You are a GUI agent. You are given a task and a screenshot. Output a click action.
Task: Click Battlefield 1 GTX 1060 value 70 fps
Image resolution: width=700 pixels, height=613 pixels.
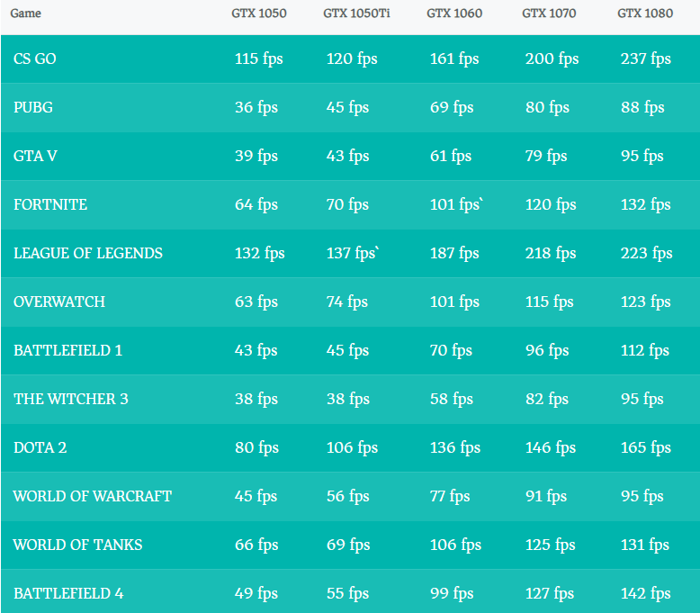(x=452, y=351)
